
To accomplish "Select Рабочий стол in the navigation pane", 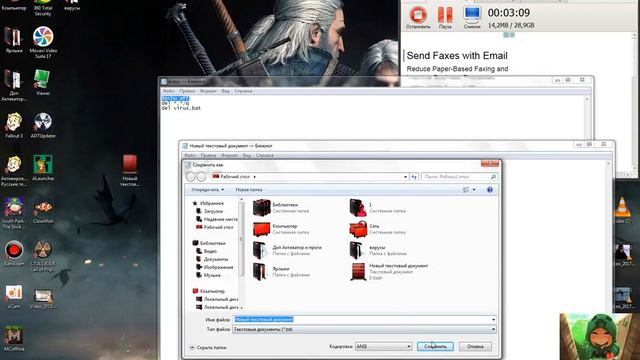I will (x=215, y=227).
